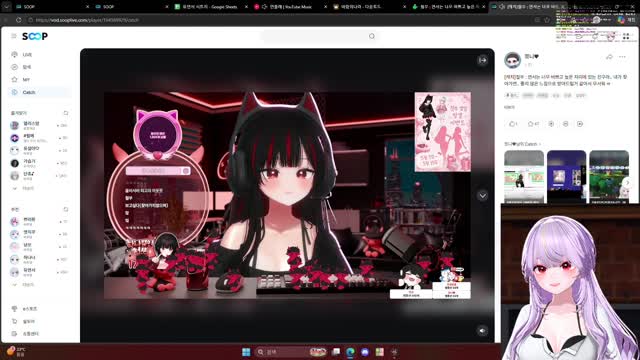
Task: Click the third action icon under video info
Action: pos(551,124)
